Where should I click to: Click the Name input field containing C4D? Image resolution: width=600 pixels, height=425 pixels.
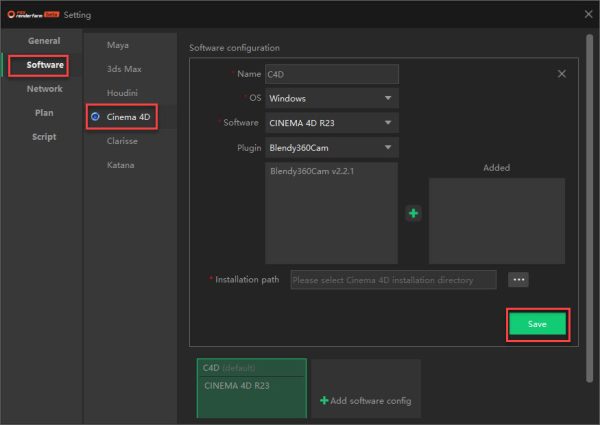pos(331,74)
